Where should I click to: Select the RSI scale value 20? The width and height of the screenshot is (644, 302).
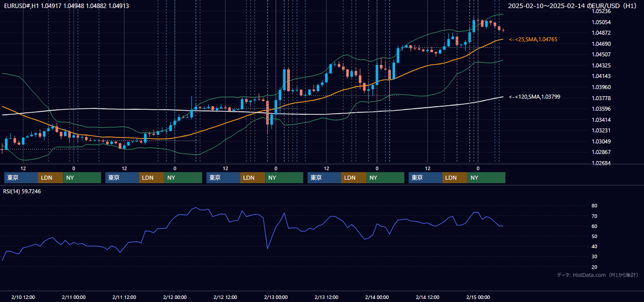click(x=594, y=267)
